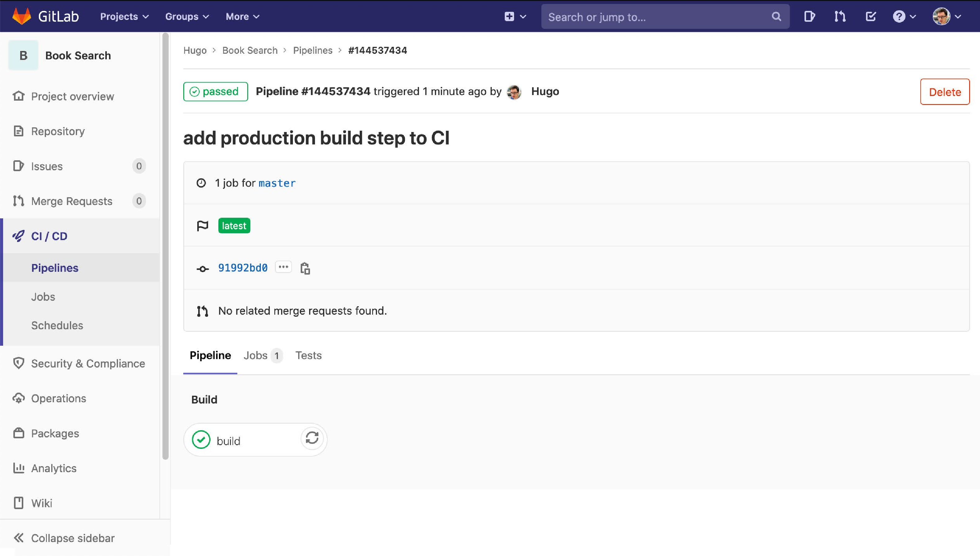Click the Operations cloud gear icon
Screen dimensions: 980x556
coord(18,398)
